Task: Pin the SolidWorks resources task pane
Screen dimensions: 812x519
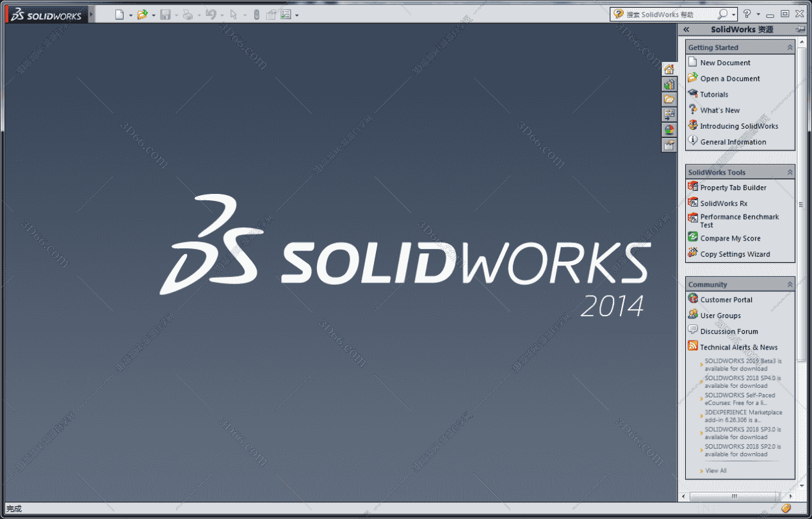Action: point(800,29)
